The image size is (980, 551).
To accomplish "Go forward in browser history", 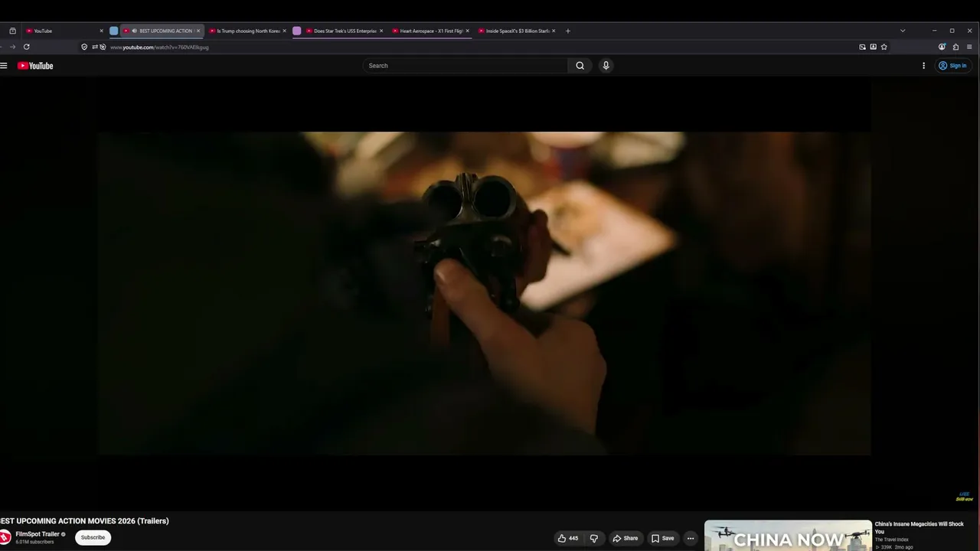I will coord(12,47).
